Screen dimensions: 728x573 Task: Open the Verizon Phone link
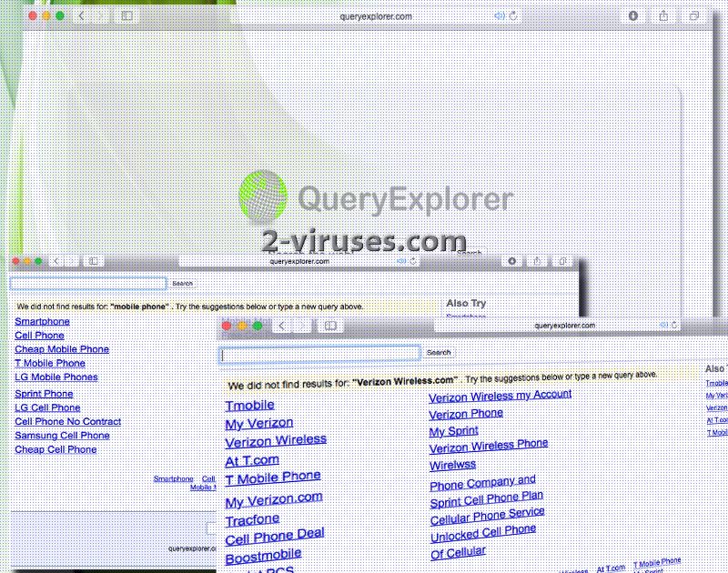(466, 414)
